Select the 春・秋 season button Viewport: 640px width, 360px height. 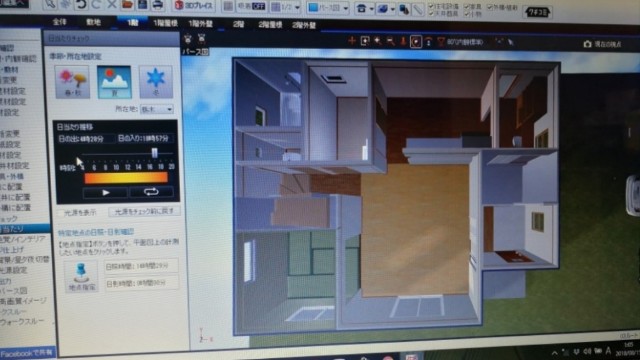(x=72, y=82)
